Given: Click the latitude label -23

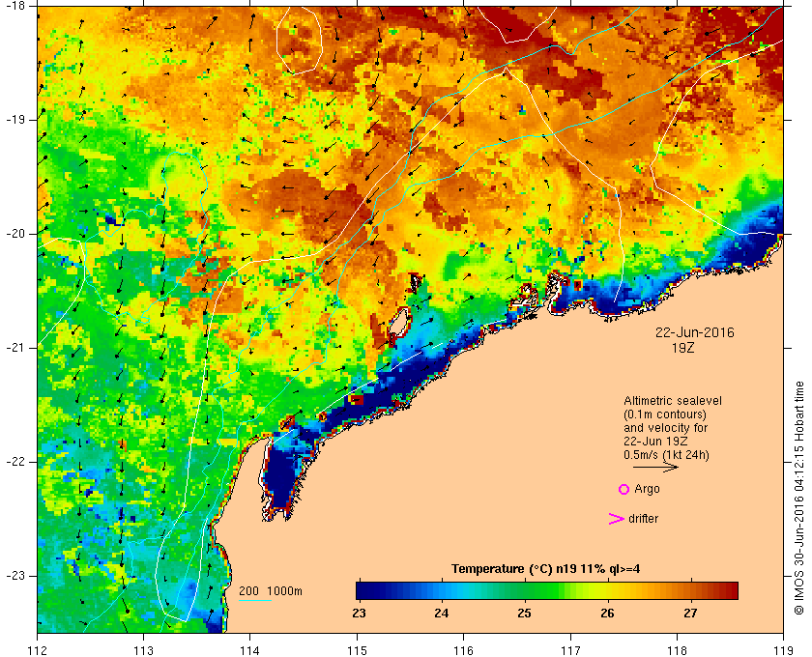Looking at the screenshot, I should tap(14, 576).
